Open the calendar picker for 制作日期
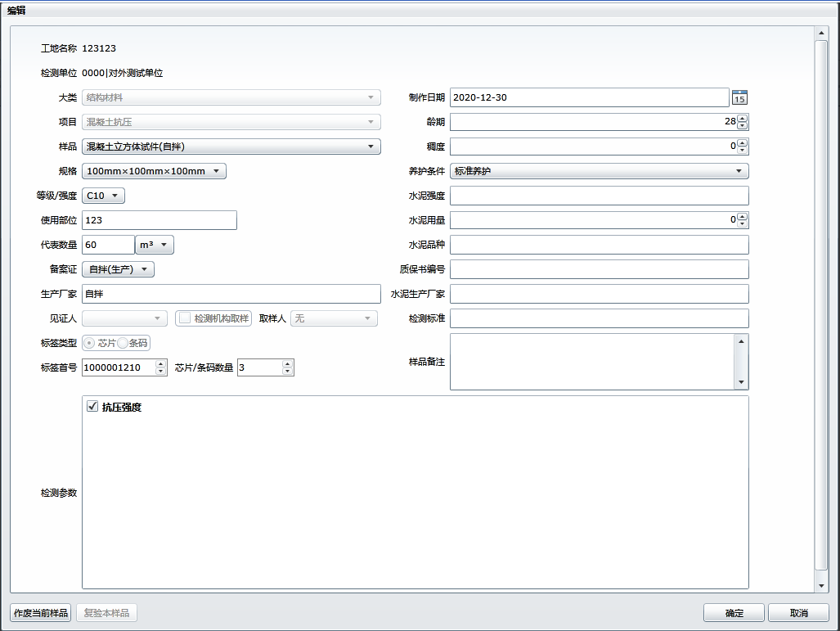The height and width of the screenshot is (631, 840). click(x=739, y=97)
